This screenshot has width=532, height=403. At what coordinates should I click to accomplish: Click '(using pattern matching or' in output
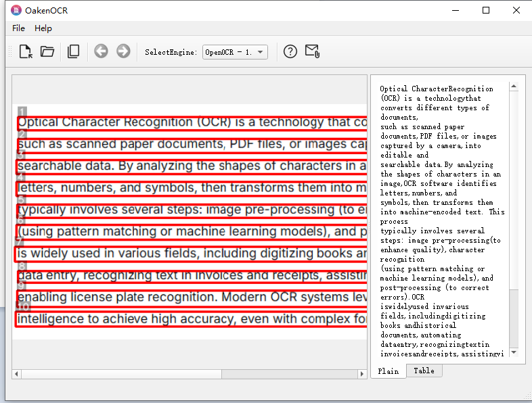click(x=433, y=269)
